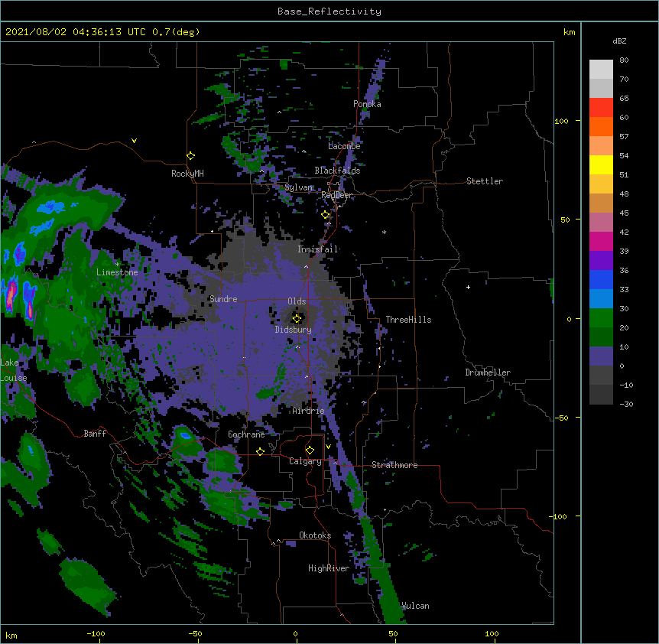Image resolution: width=659 pixels, height=644 pixels.
Task: Click the Sylvan label
Action: click(x=298, y=187)
